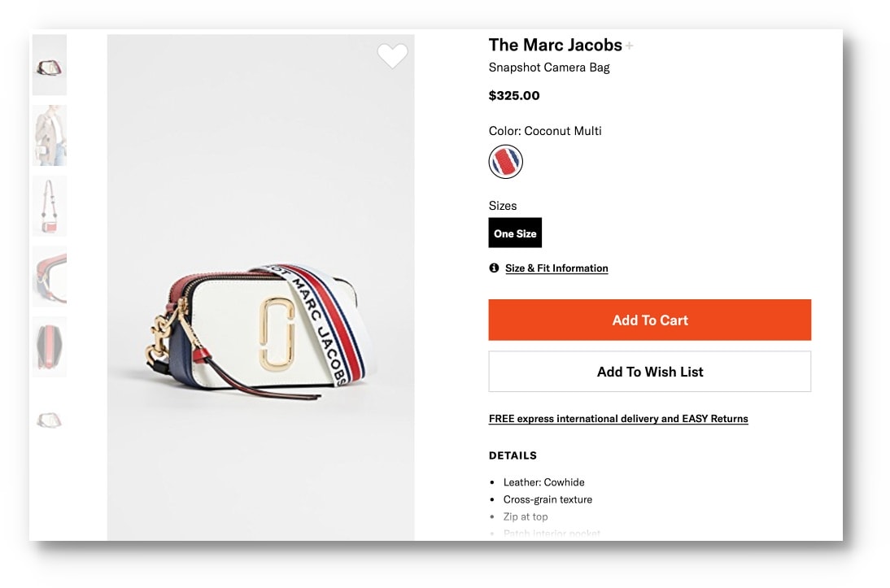
Task: Click the DETAILS section heading
Action: click(513, 455)
